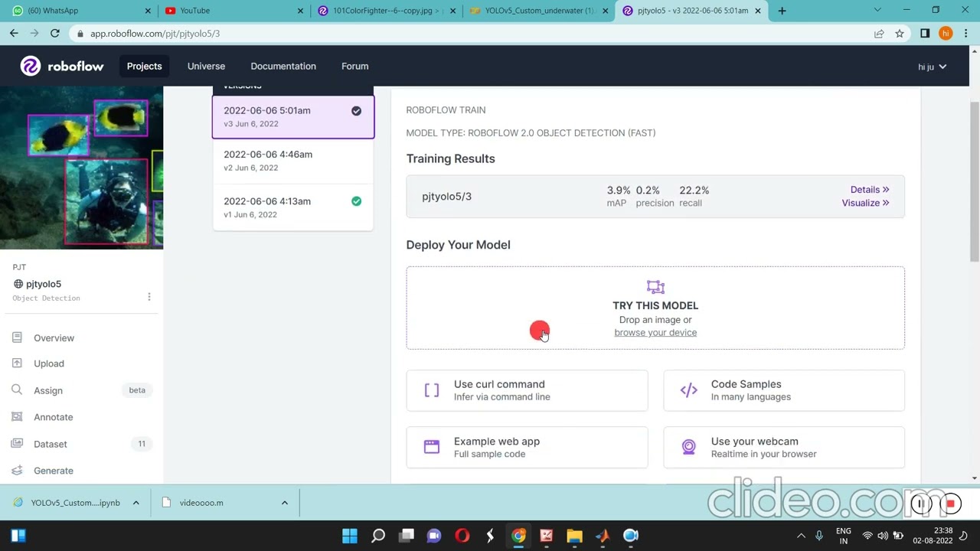Select version 2022-06-06 4:46am v2
Screen dimensions: 980x551
point(293,161)
